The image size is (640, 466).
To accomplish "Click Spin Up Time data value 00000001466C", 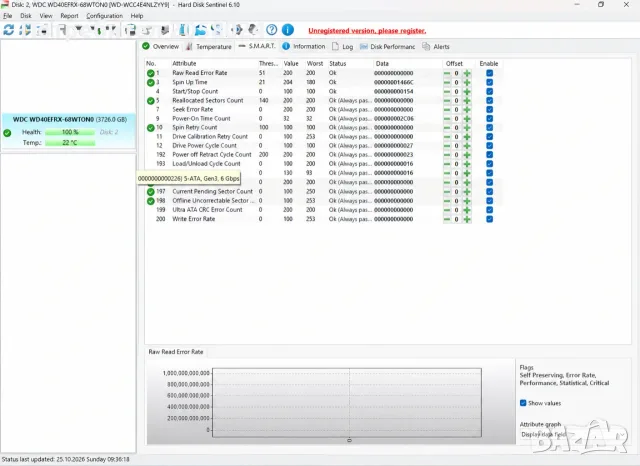I will 394,82.
